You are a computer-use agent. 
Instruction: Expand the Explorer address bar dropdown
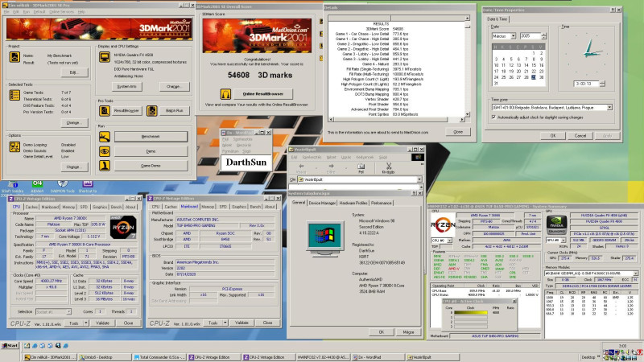(x=419, y=179)
